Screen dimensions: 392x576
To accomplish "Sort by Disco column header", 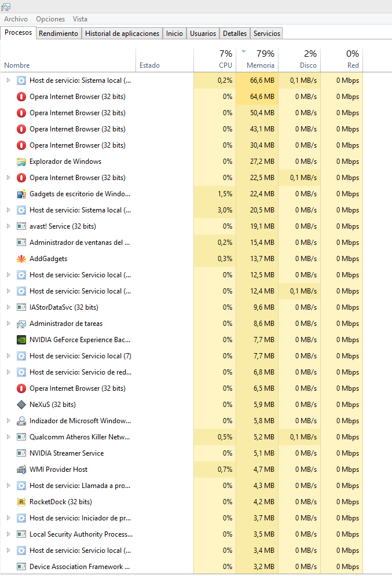I will [x=299, y=60].
